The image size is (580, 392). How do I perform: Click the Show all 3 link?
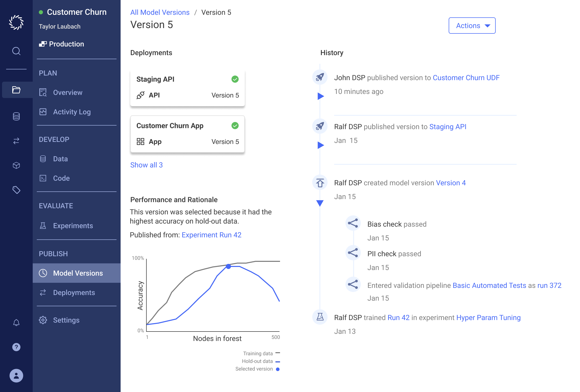[146, 165]
